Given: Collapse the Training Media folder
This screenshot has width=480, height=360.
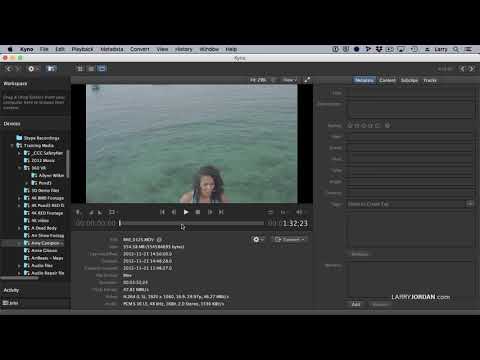Looking at the screenshot, I should pyautogui.click(x=12, y=146).
